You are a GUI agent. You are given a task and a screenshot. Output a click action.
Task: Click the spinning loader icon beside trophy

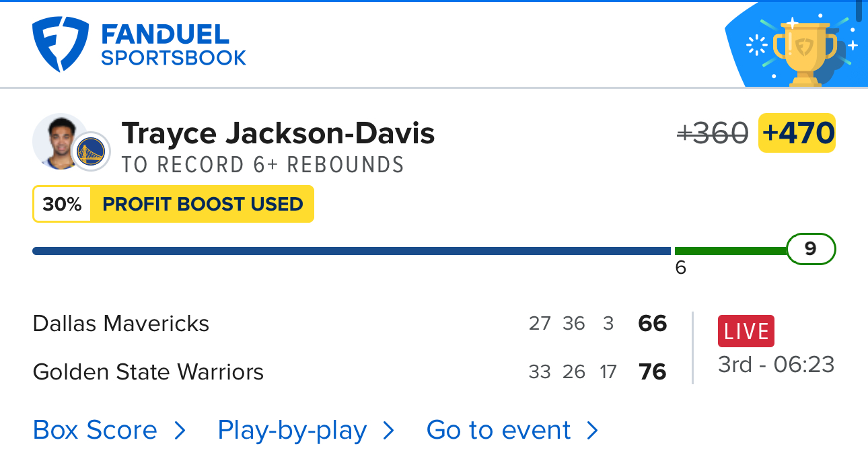(x=757, y=46)
